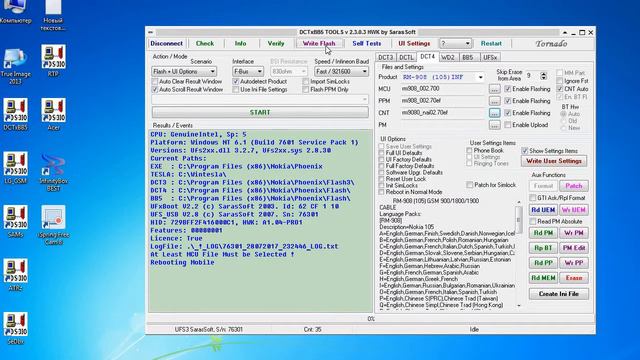The width and height of the screenshot is (640, 360).
Task: Browse for the PM file
Action: pos(494,125)
